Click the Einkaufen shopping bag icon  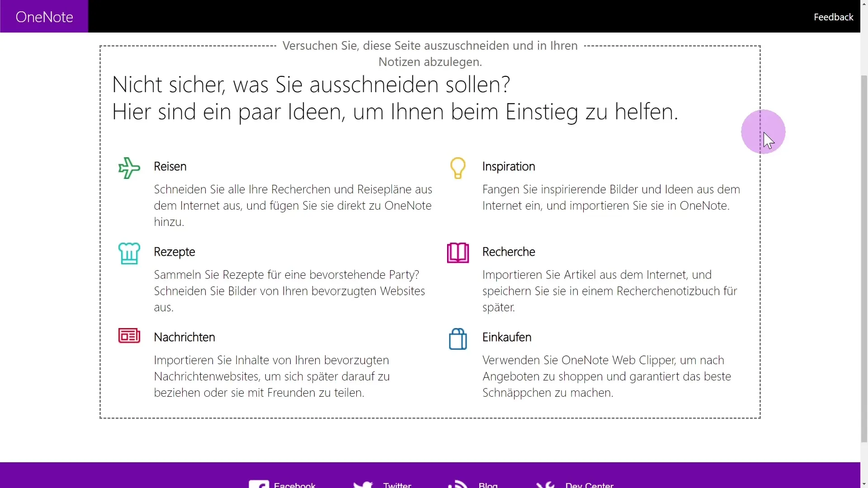[x=458, y=338]
